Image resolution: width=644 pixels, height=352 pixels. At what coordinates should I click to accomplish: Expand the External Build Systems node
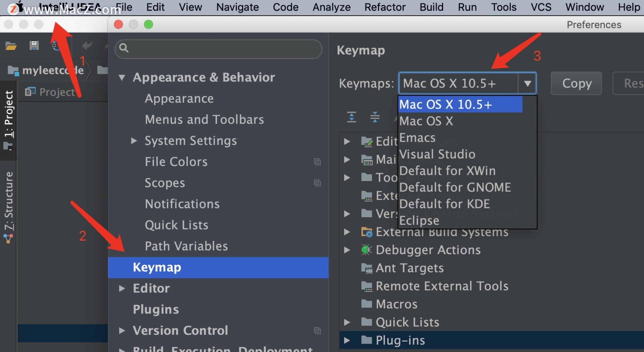pos(347,232)
